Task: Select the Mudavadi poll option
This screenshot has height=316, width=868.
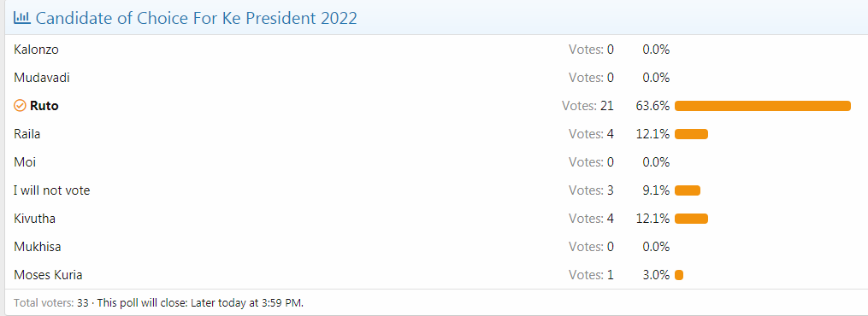Action: point(42,78)
